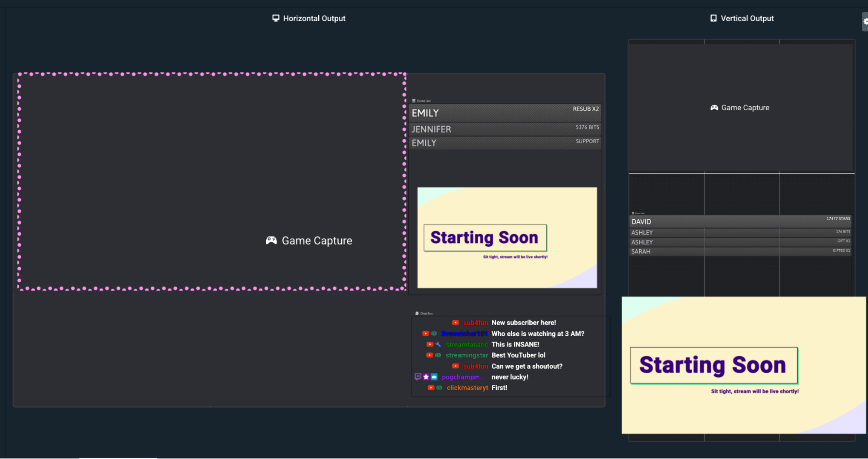868x459 pixels.
Task: Select EMILY RESUB X2 event row
Action: pos(505,113)
